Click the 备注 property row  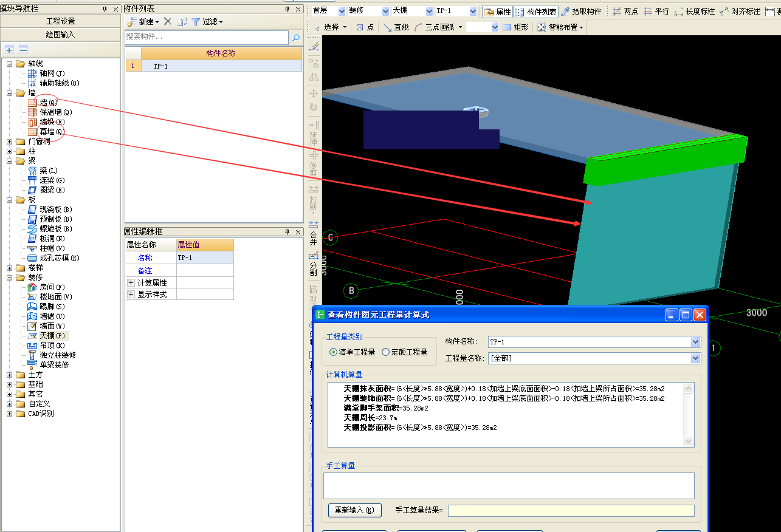179,270
